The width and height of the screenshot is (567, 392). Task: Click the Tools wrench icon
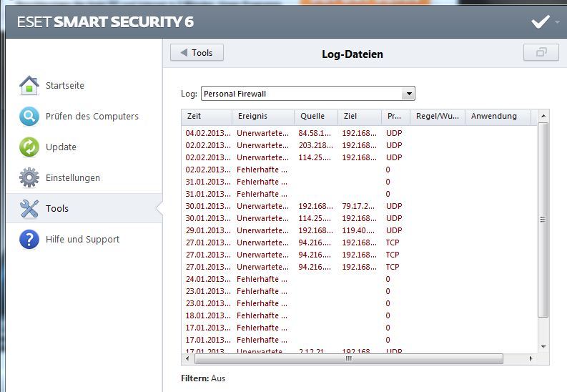[29, 208]
